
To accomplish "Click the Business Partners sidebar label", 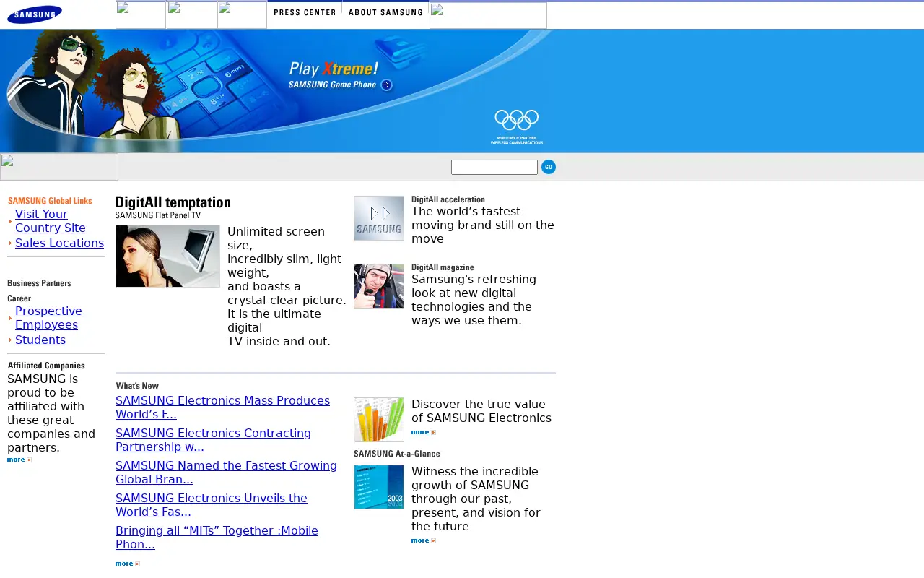I will point(39,283).
